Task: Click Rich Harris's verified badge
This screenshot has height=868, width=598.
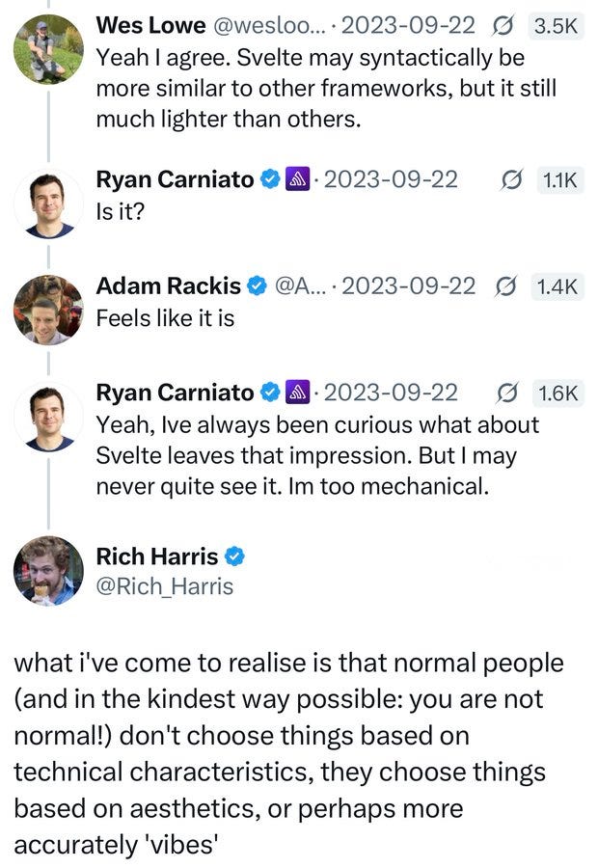Action: 234,556
